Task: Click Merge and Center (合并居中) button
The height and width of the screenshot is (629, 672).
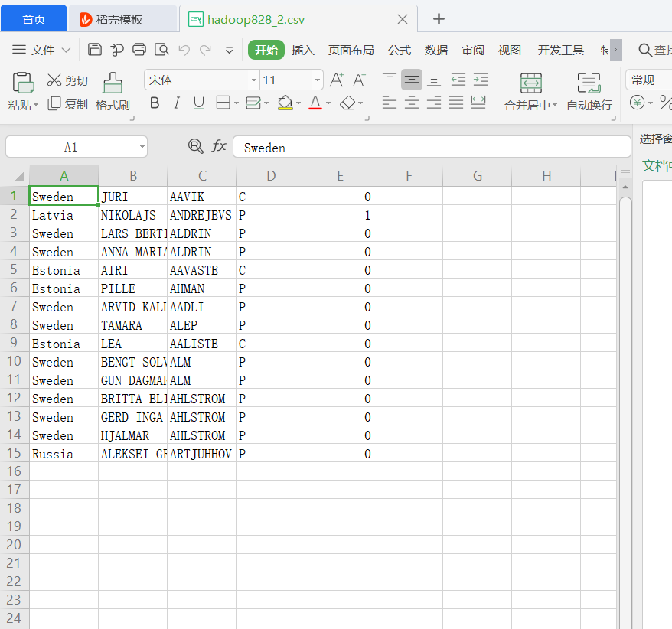Action: (x=530, y=91)
